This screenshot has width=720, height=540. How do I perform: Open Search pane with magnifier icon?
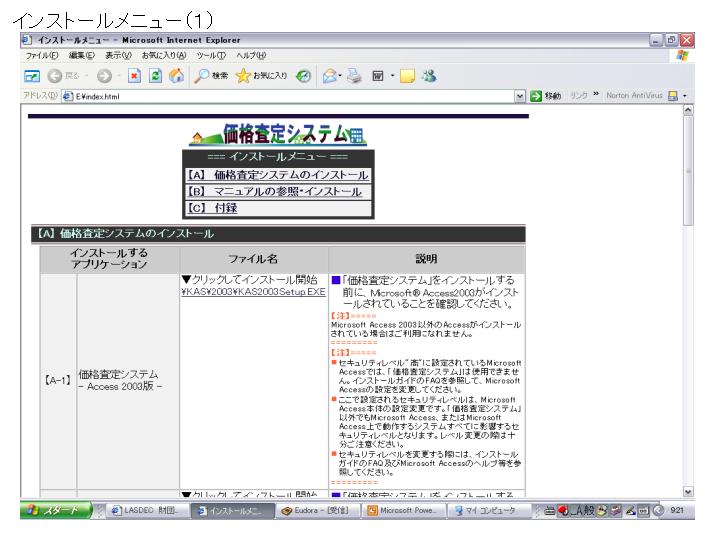pos(202,76)
